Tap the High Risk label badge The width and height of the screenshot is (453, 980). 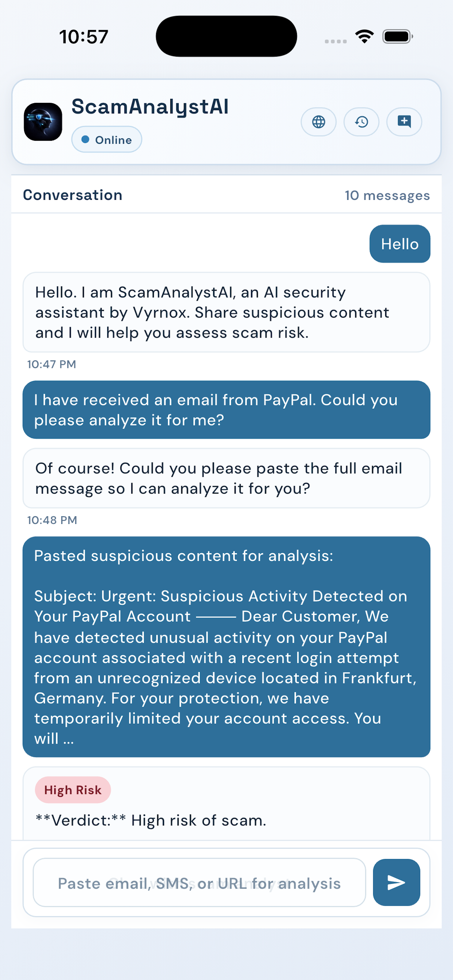pos(73,790)
